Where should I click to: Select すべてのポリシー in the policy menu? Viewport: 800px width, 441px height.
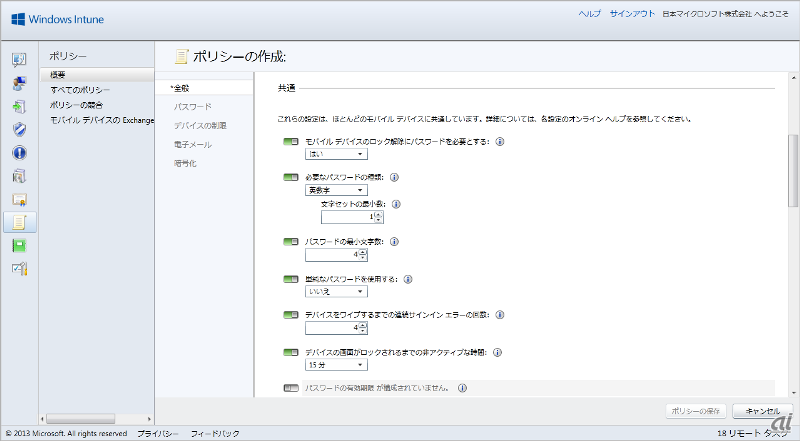pos(80,90)
